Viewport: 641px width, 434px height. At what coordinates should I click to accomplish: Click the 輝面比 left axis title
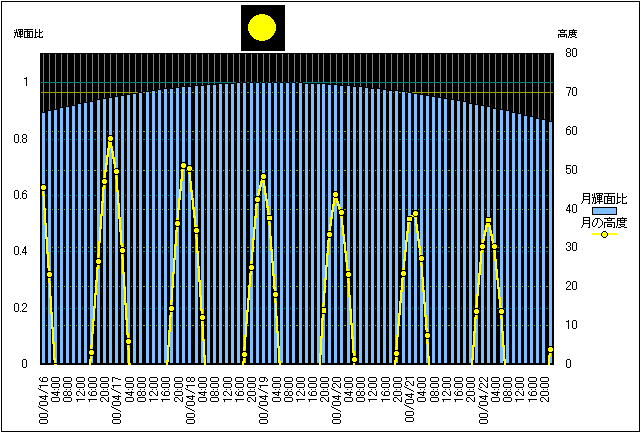pyautogui.click(x=28, y=34)
